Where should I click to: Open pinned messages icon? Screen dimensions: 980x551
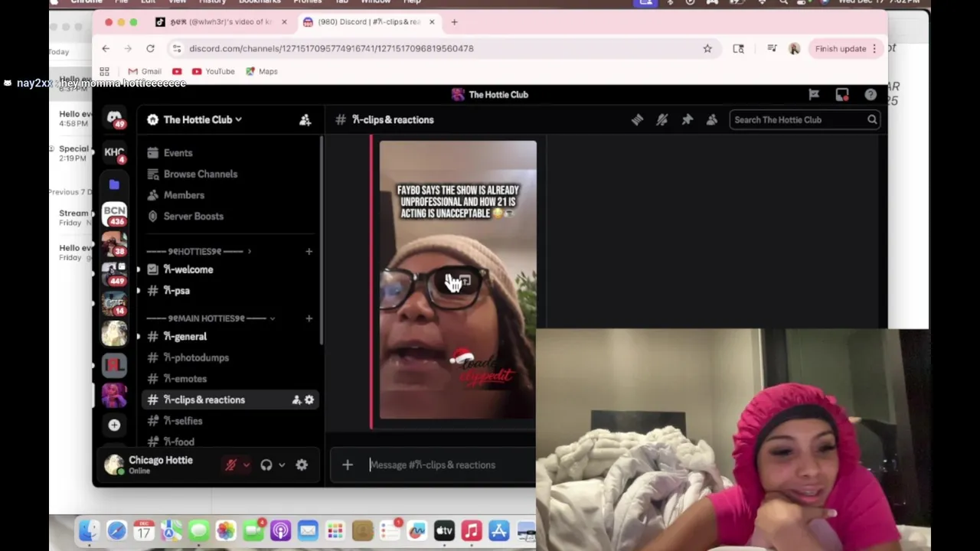pyautogui.click(x=688, y=119)
